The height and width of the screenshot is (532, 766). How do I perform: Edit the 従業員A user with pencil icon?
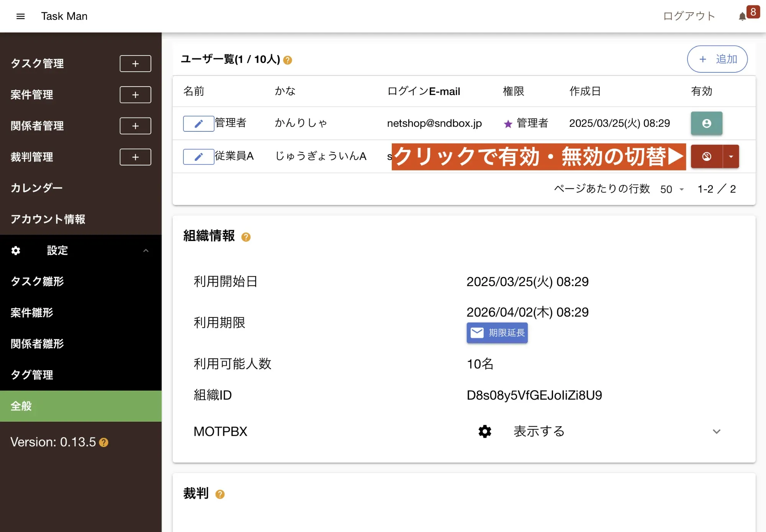click(198, 157)
